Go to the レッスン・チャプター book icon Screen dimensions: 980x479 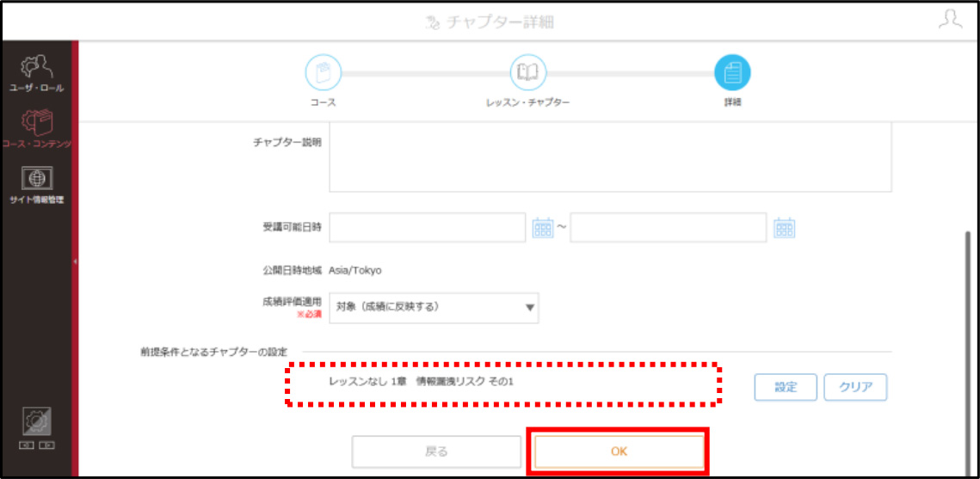click(528, 72)
